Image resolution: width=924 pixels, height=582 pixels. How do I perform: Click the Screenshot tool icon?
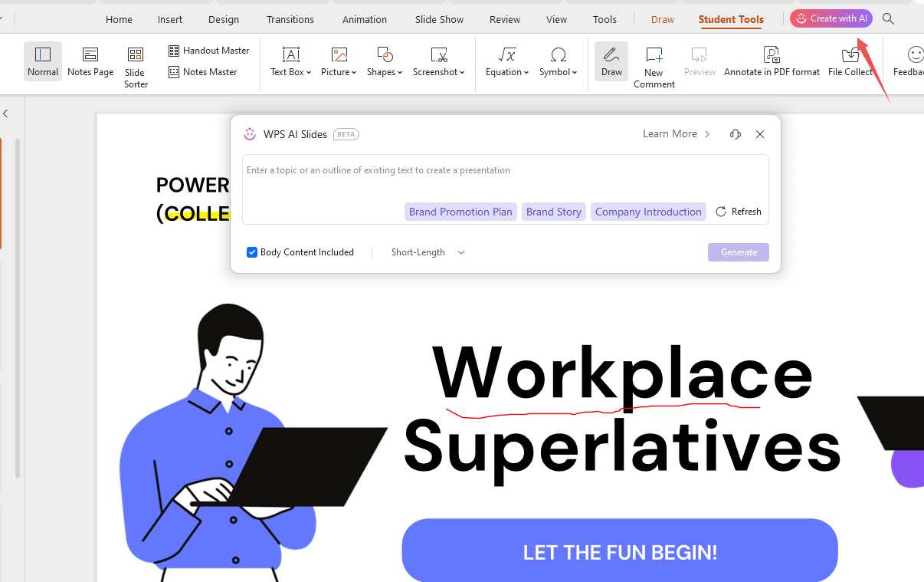tap(439, 54)
